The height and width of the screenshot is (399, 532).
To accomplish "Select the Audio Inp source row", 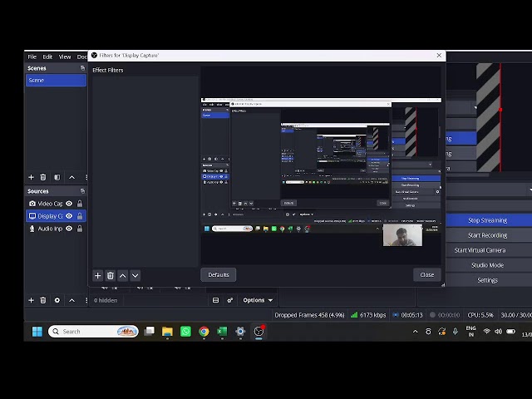I will (x=56, y=229).
